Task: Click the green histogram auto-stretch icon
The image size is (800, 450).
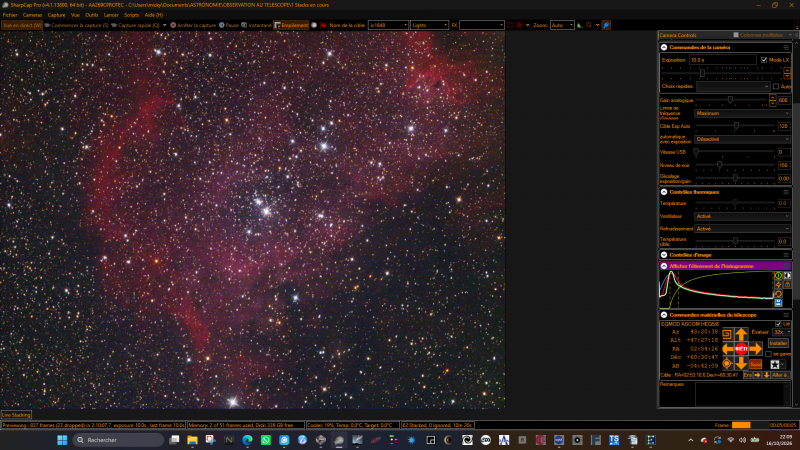Action: pos(778,276)
